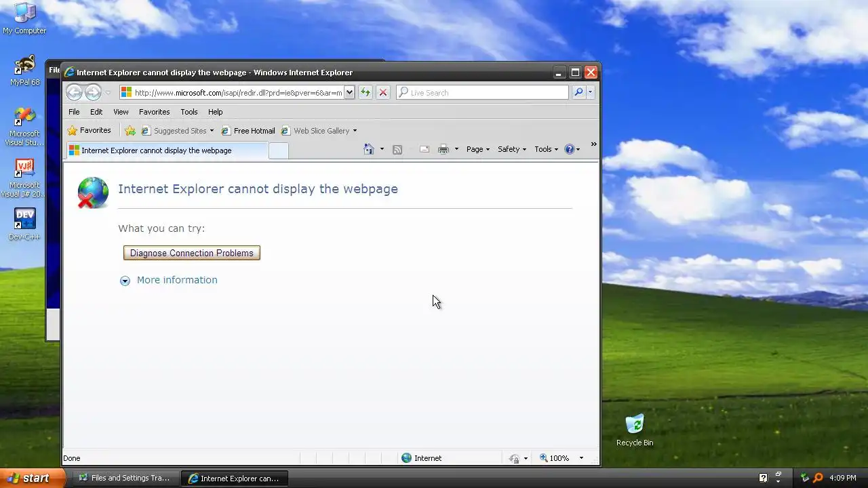This screenshot has width=868, height=488.
Task: Click the Internet security zone indicator
Action: pyautogui.click(x=421, y=458)
